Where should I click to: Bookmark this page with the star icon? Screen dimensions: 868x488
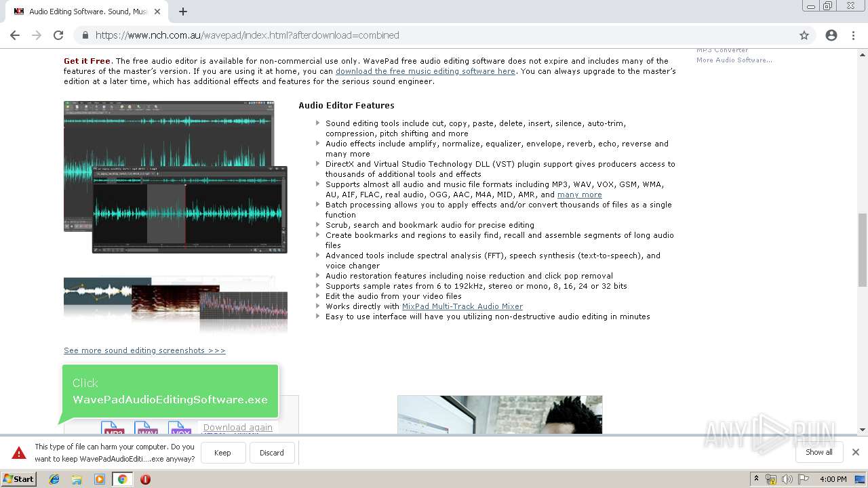pyautogui.click(x=804, y=35)
